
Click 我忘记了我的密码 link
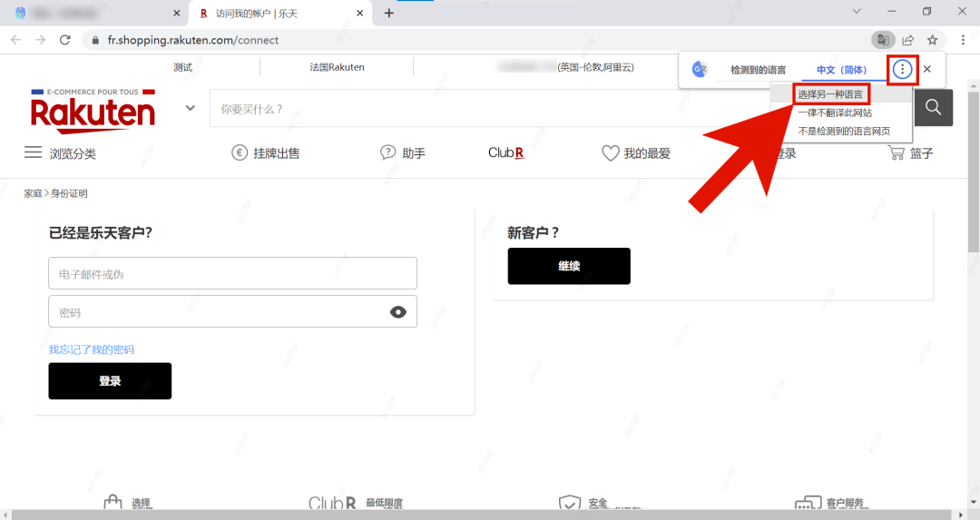(92, 349)
